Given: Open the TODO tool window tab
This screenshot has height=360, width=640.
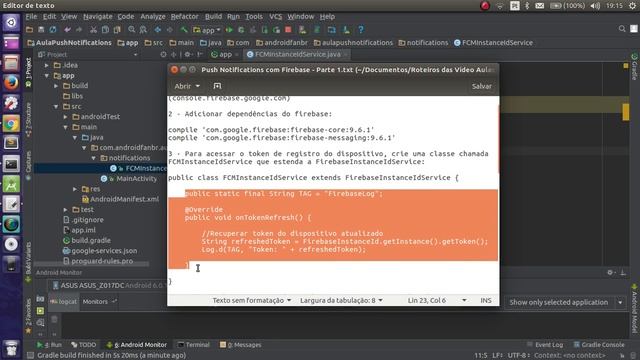Looking at the screenshot, I should (84, 345).
